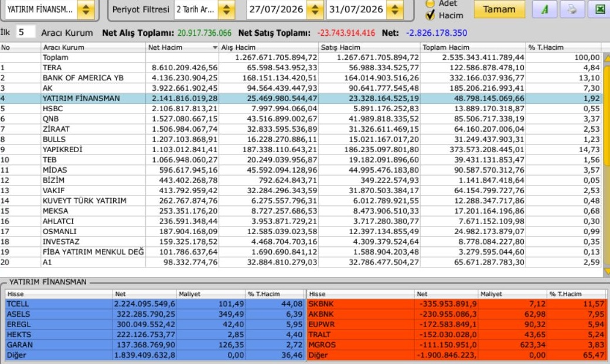The width and height of the screenshot is (610, 364).
Task: Select the ZİRAAT broker row
Action: click(301, 129)
